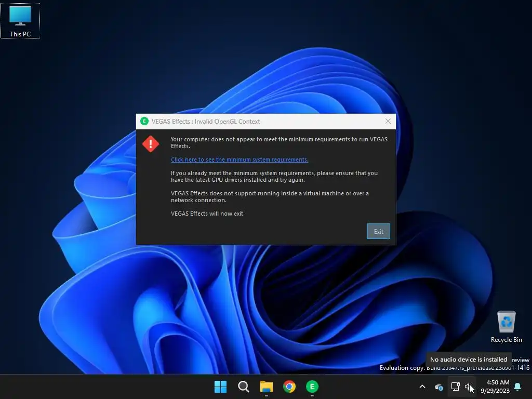Open taskbar Search

click(243, 387)
